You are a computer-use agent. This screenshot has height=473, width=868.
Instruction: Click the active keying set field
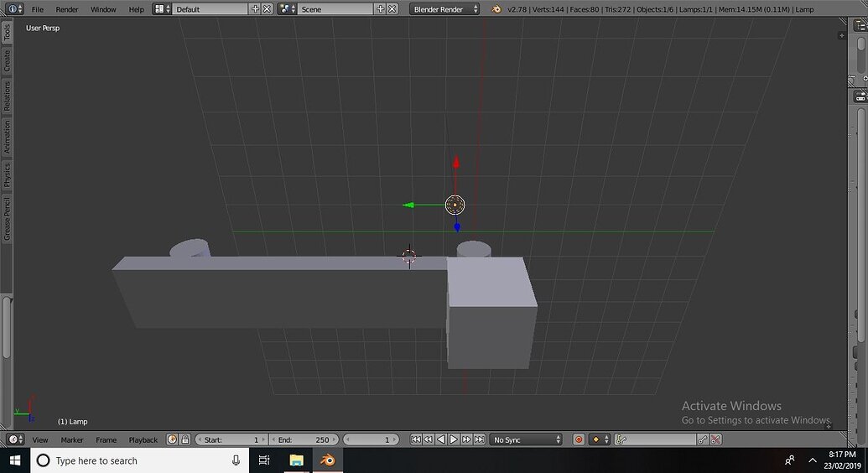(655, 439)
